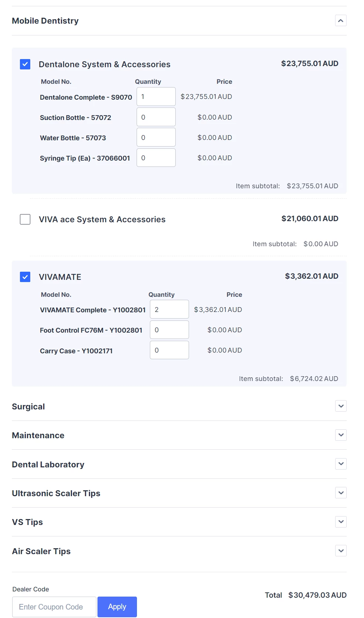Click the Enter Coupon Code field

point(54,607)
